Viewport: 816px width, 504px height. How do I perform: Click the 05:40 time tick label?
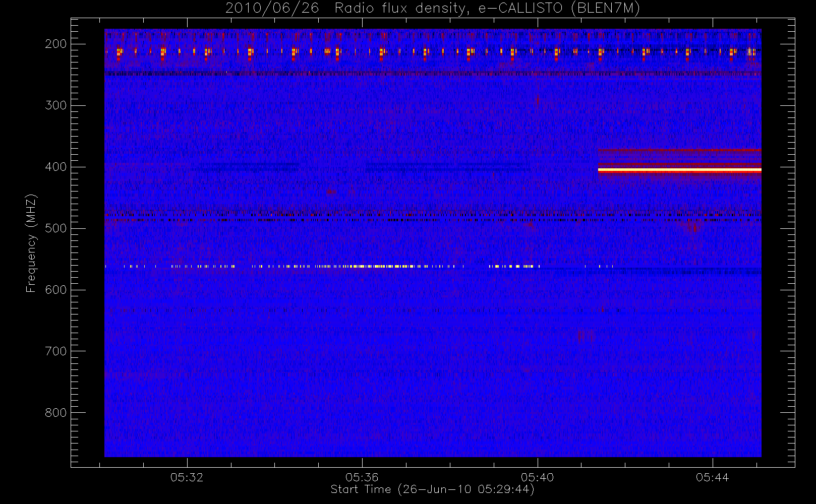point(538,477)
